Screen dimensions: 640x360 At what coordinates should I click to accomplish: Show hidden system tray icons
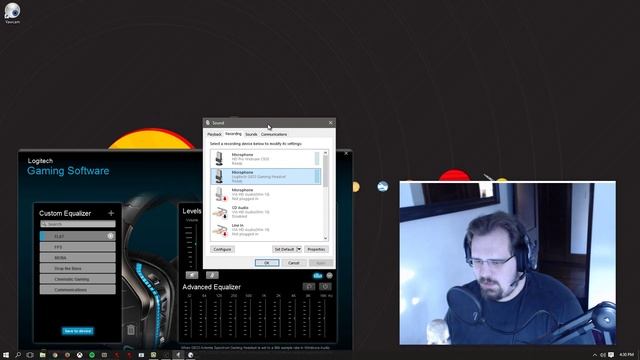click(595, 355)
